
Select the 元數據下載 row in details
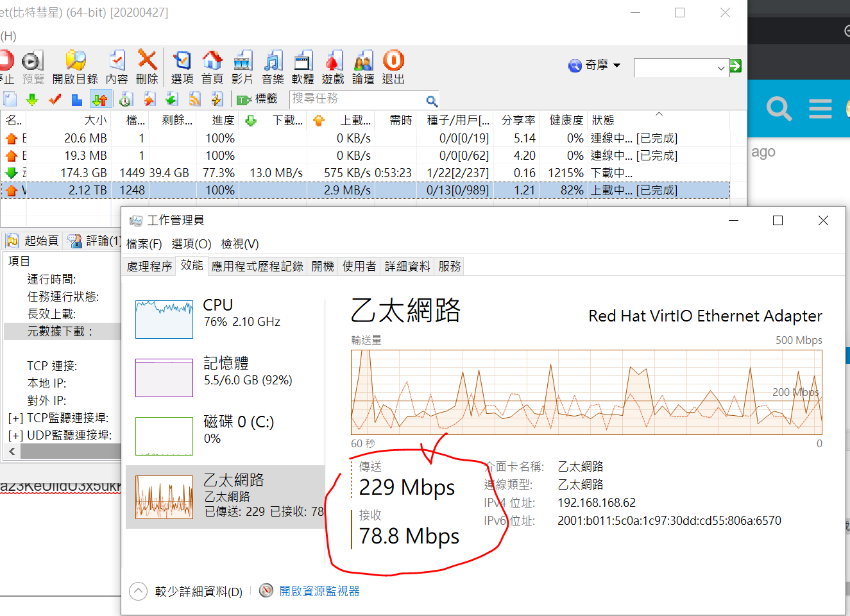click(62, 331)
